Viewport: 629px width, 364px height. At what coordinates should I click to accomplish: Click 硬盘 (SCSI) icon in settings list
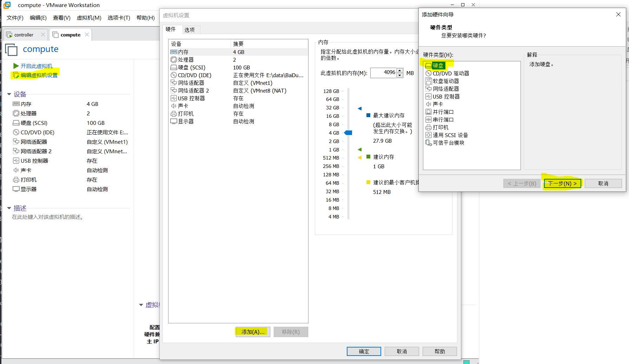(173, 67)
